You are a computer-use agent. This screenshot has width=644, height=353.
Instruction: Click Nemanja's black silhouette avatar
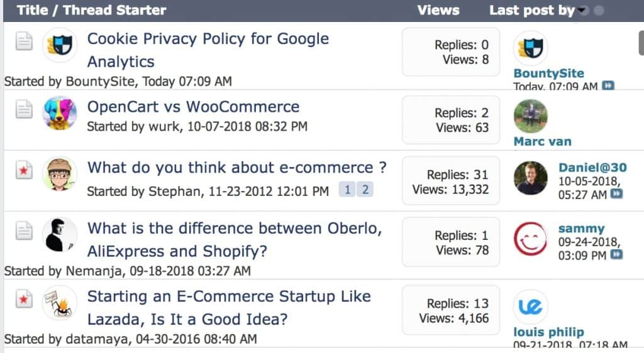pos(60,235)
